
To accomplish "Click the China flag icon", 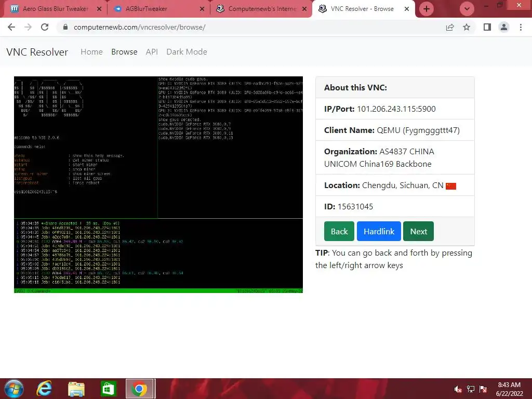I will pyautogui.click(x=451, y=186).
